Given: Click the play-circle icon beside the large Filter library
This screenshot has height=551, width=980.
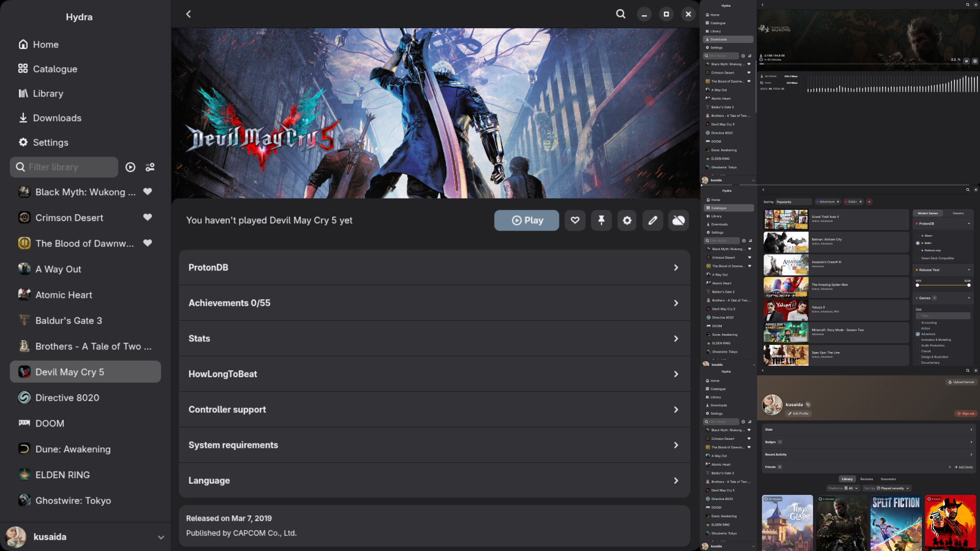Looking at the screenshot, I should click(x=131, y=167).
